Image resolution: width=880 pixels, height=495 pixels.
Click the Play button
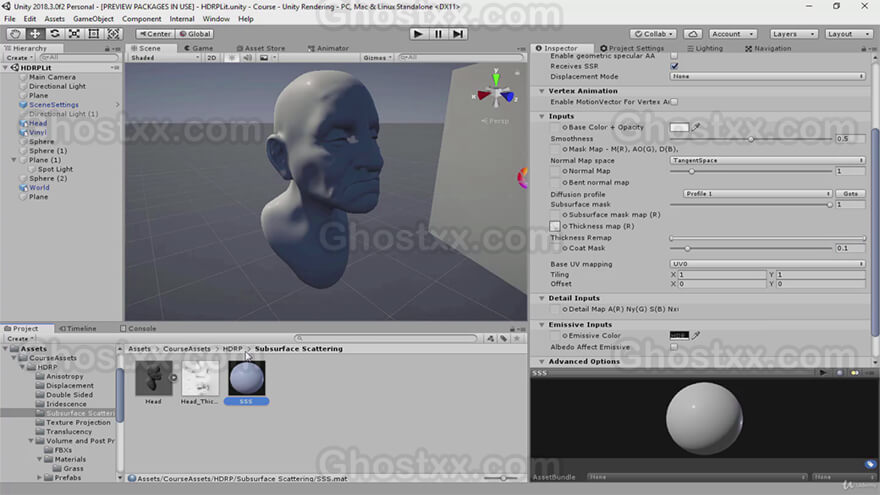418,34
